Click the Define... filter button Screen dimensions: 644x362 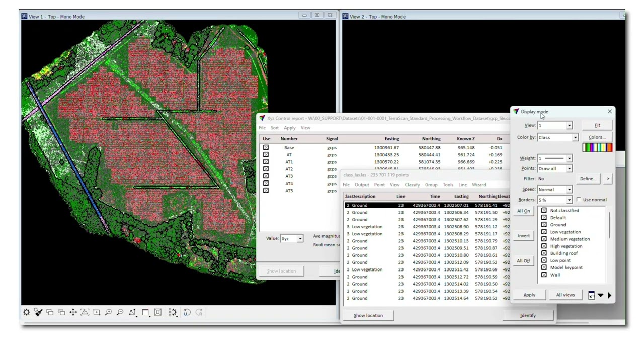click(588, 179)
